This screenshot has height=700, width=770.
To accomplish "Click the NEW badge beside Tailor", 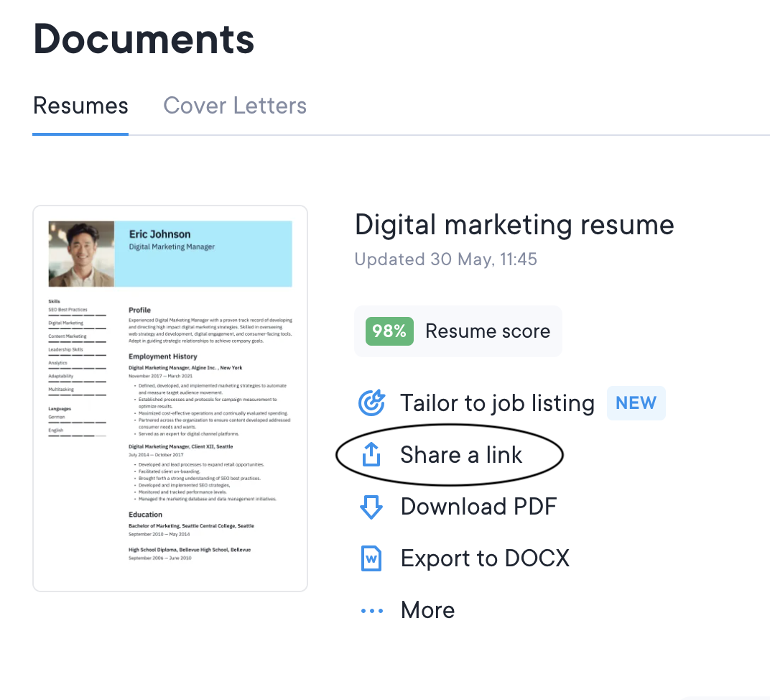I will pos(636,403).
